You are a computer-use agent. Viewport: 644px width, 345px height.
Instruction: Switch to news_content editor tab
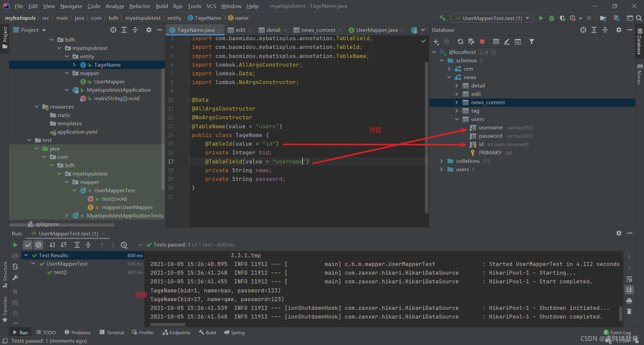318,30
